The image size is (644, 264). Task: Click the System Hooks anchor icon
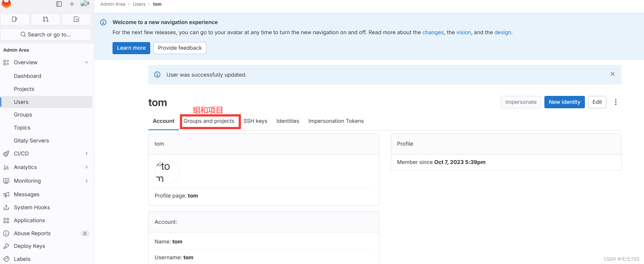[6, 207]
